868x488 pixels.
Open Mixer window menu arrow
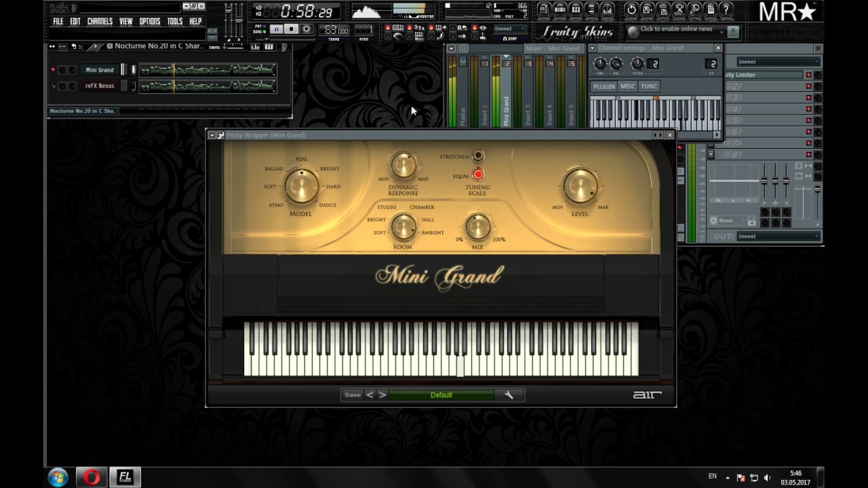452,49
